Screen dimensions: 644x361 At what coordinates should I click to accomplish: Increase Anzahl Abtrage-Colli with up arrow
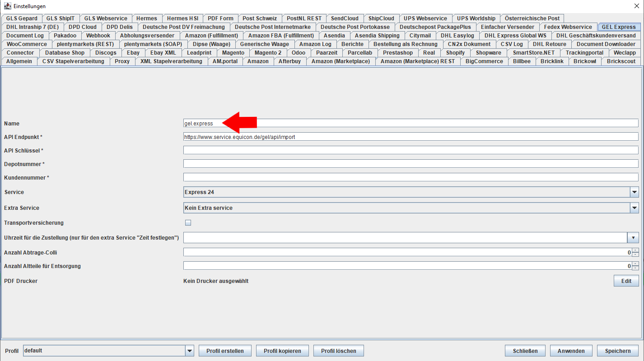click(635, 250)
